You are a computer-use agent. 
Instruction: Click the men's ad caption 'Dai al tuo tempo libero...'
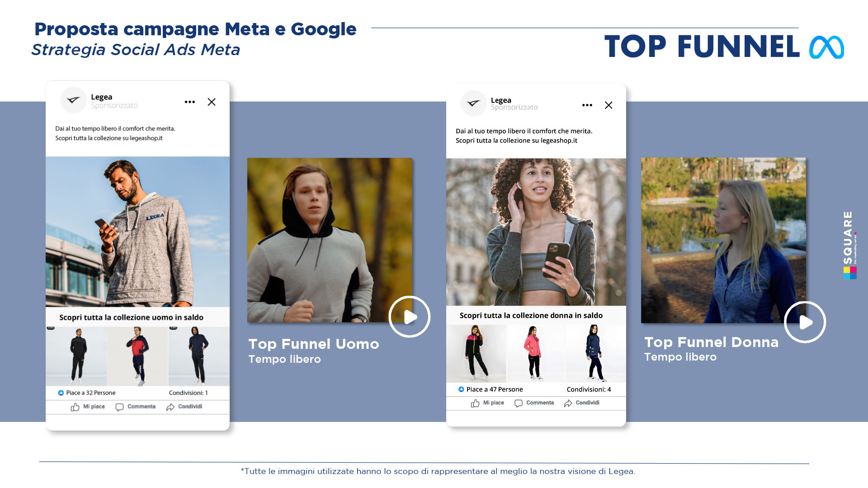click(115, 133)
